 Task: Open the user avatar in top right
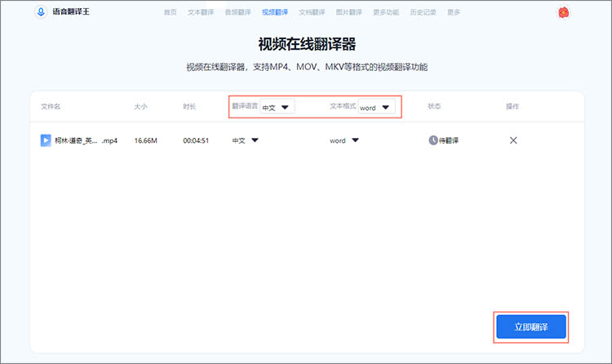click(563, 12)
